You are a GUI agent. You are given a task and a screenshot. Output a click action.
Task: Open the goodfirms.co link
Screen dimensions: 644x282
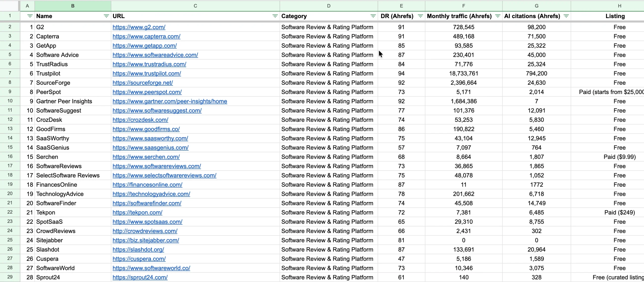coord(146,129)
